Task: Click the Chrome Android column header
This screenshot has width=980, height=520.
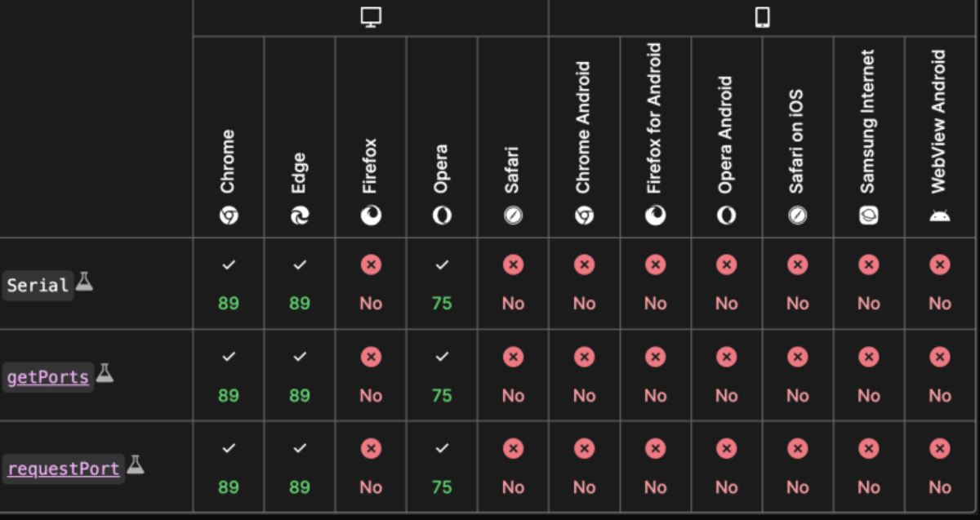Action: [584, 137]
